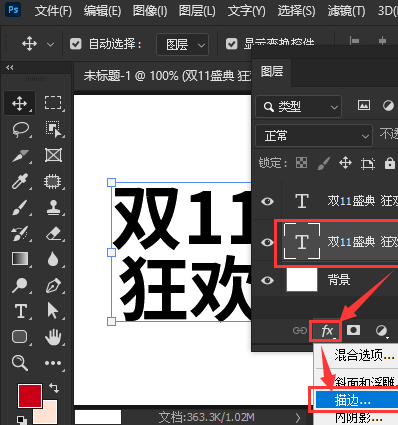Hide the selected text layer
Image resolution: width=398 pixels, height=425 pixels.
click(x=267, y=242)
